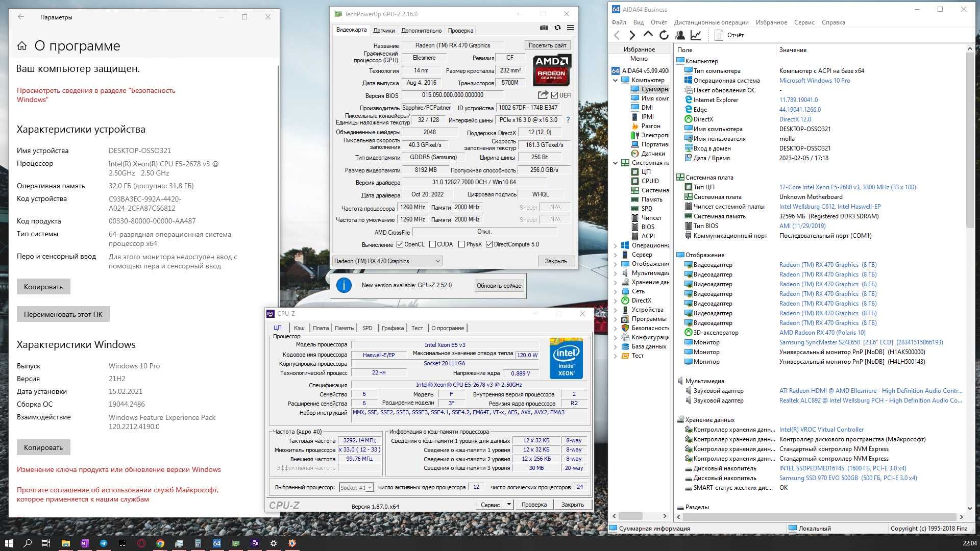This screenshot has width=980, height=551.
Task: Expand the Тест tree node
Action: 615,356
